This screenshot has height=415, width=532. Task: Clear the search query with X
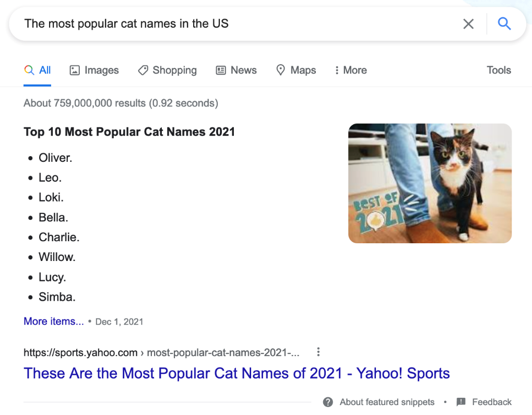pos(468,24)
